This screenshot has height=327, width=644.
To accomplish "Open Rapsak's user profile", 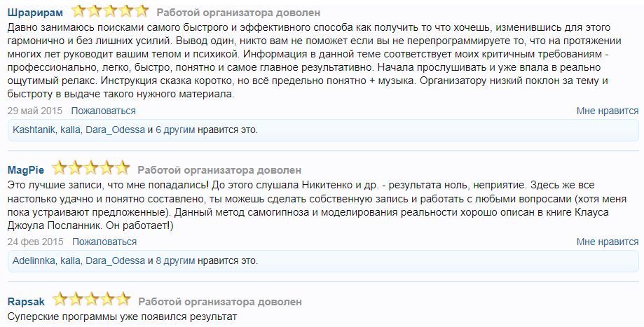I will pos(26,302).
